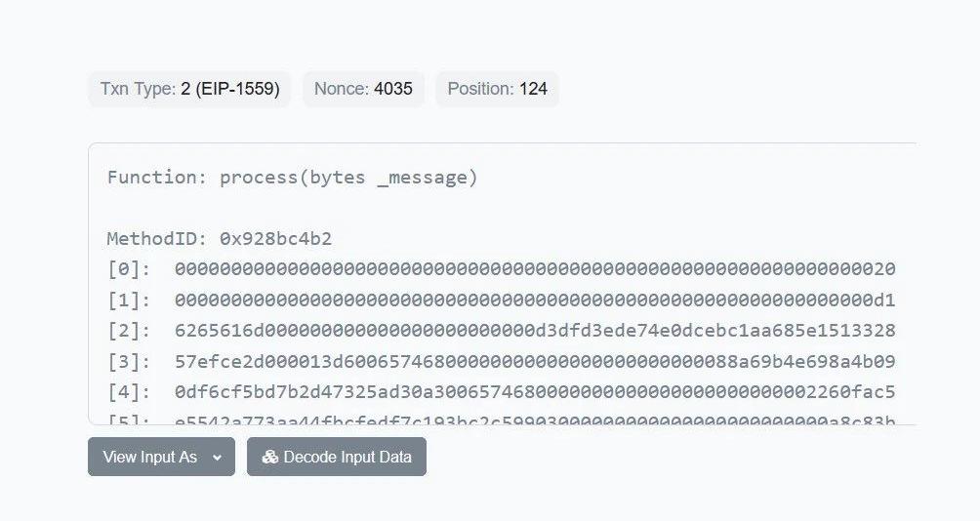
Task: Click the partially visible [5] data row
Action: pyautogui.click(x=535, y=419)
